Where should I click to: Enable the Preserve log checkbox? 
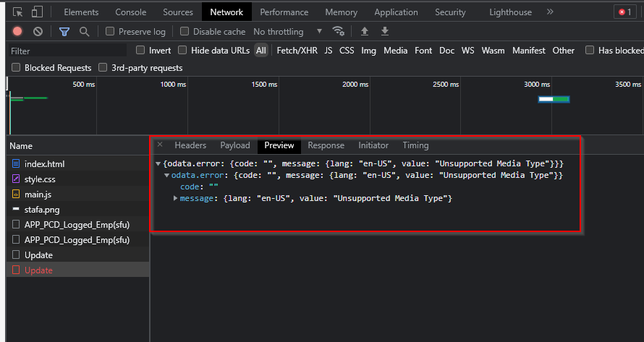110,31
